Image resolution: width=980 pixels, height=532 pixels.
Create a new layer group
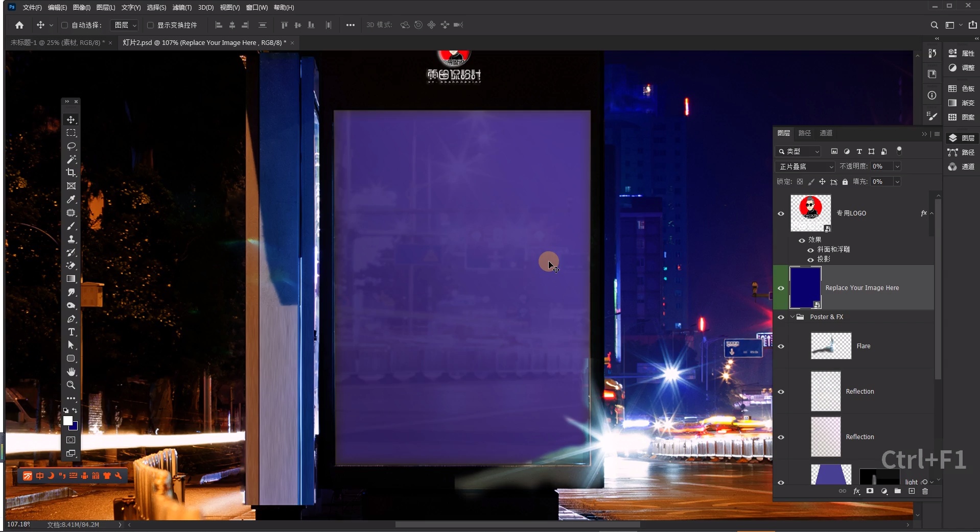point(898,491)
